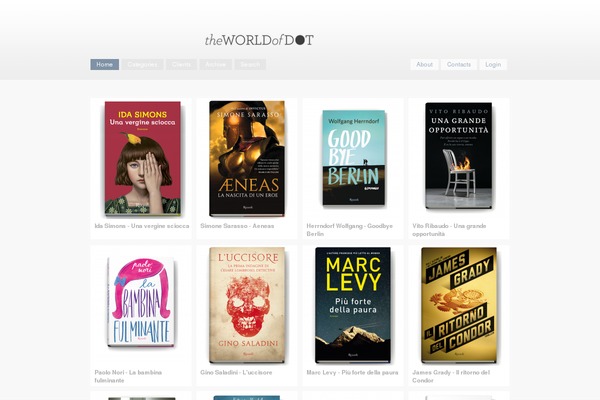The height and width of the screenshot is (400, 600).
Task: Open the Search navigation item
Action: (x=250, y=64)
